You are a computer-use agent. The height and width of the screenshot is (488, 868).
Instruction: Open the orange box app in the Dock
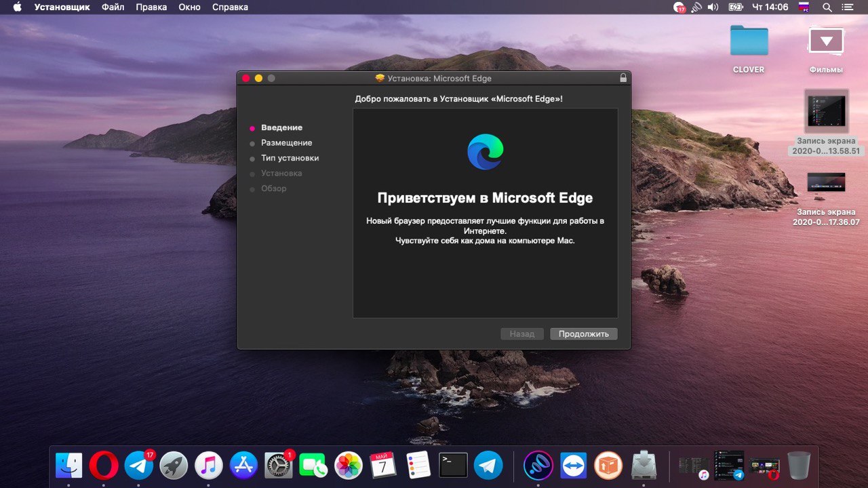coord(608,466)
